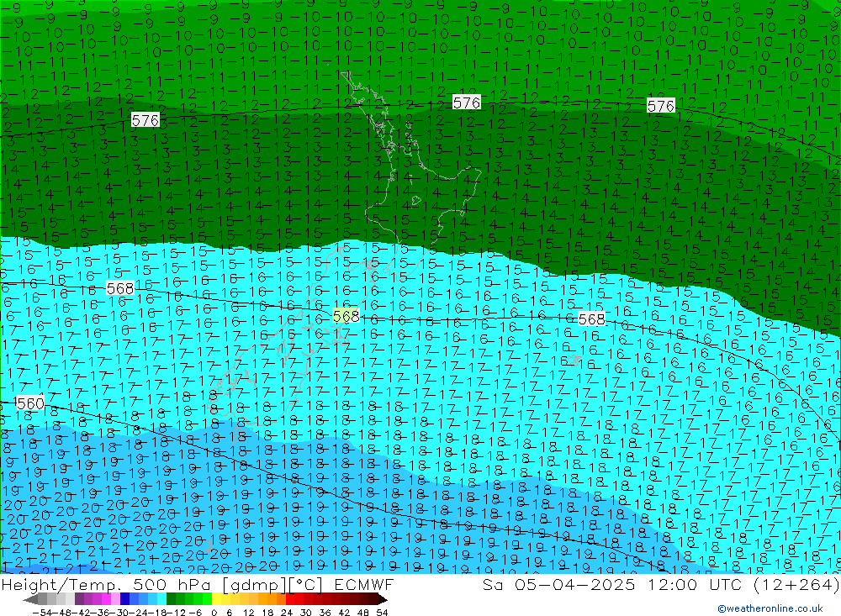
Task: Pick the cyan swatch above -18
Action: tap(161, 598)
